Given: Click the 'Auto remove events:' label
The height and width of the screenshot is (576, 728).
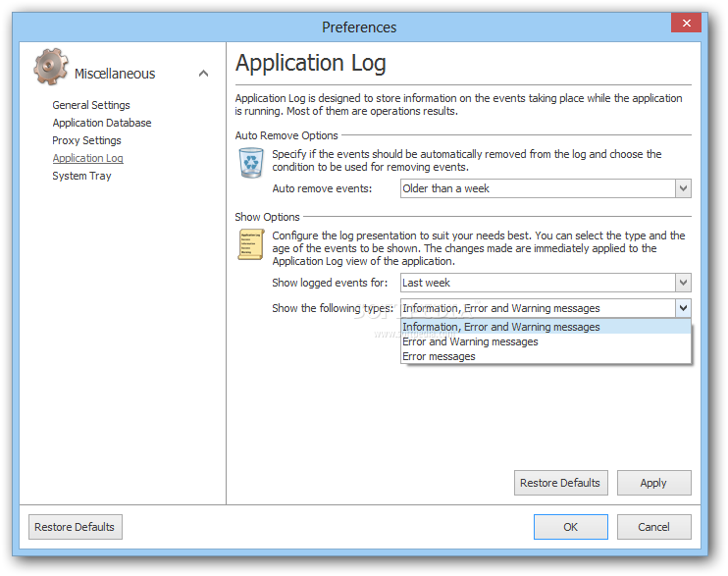Looking at the screenshot, I should [x=322, y=188].
